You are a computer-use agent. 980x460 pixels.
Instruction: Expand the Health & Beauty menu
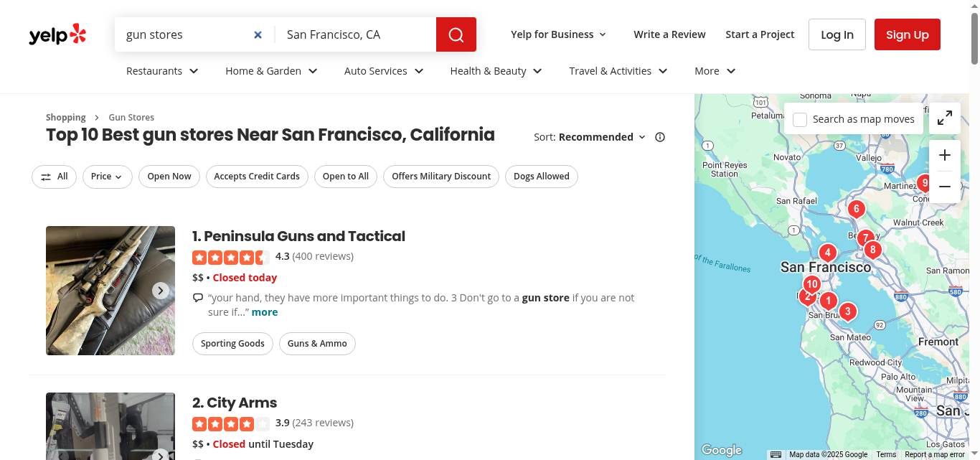click(x=496, y=71)
